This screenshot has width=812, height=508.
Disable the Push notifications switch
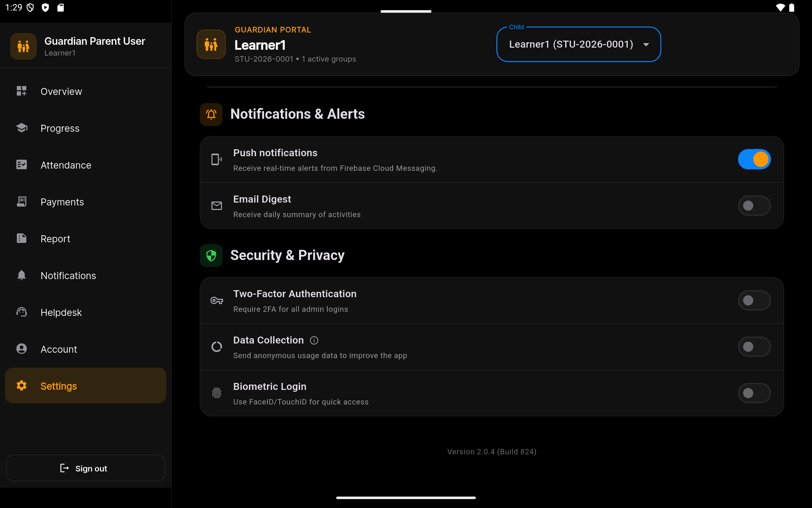(754, 159)
